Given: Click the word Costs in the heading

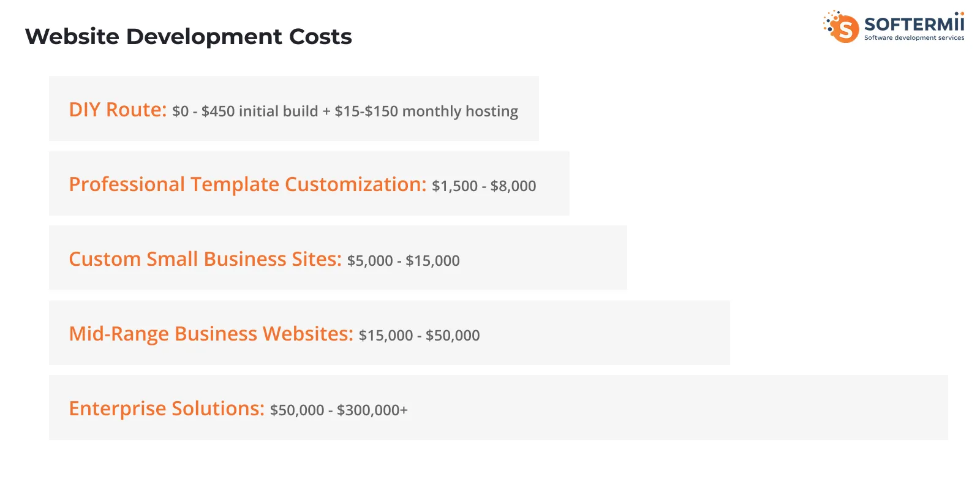Looking at the screenshot, I should 320,37.
